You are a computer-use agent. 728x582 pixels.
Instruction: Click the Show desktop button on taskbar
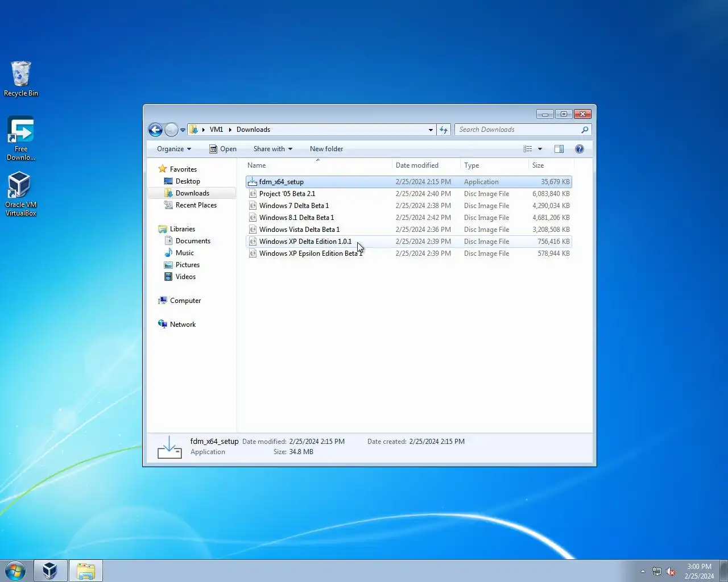tap(723, 571)
